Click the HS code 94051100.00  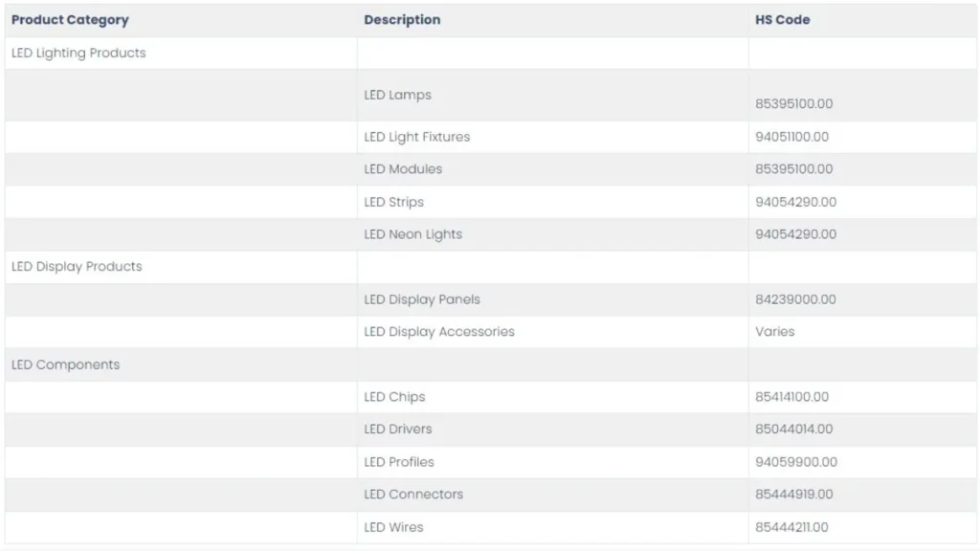click(x=791, y=137)
